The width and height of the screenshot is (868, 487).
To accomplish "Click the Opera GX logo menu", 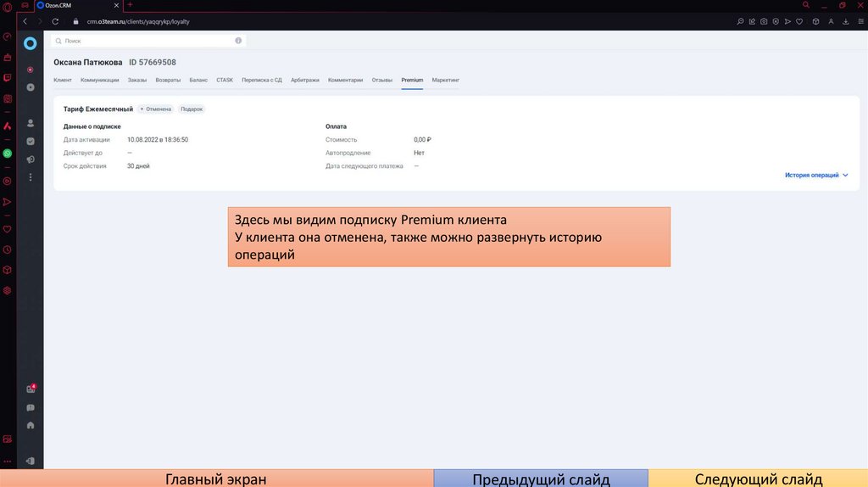I will pos(7,6).
